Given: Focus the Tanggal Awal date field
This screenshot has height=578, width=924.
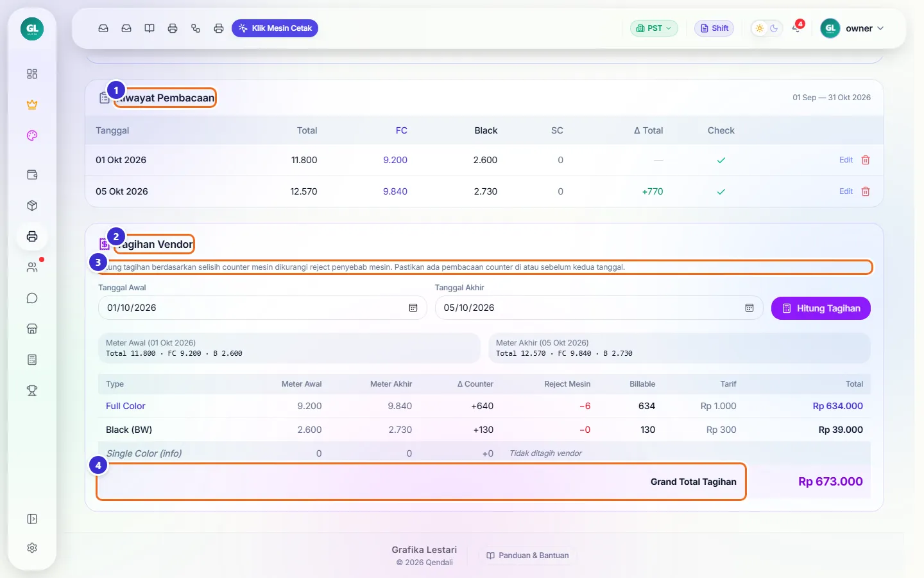Looking at the screenshot, I should click(262, 308).
